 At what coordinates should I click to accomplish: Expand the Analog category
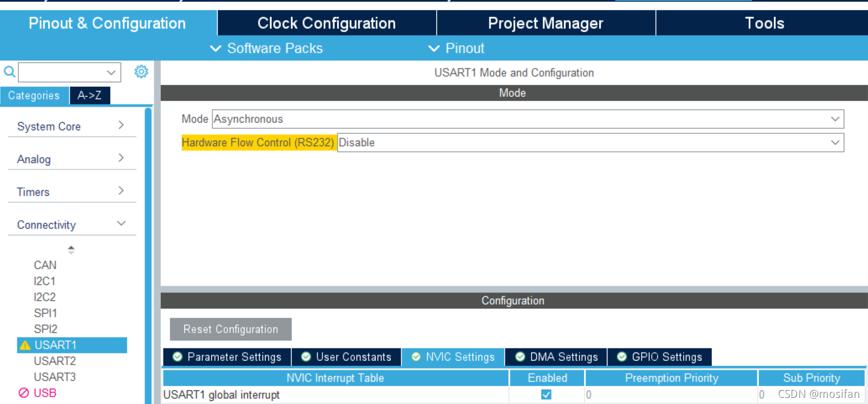point(72,159)
